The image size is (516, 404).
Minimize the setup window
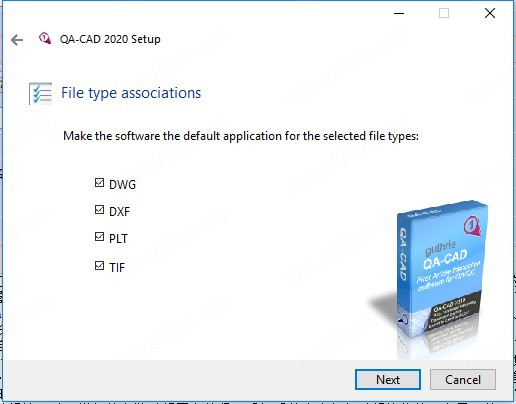click(x=399, y=13)
